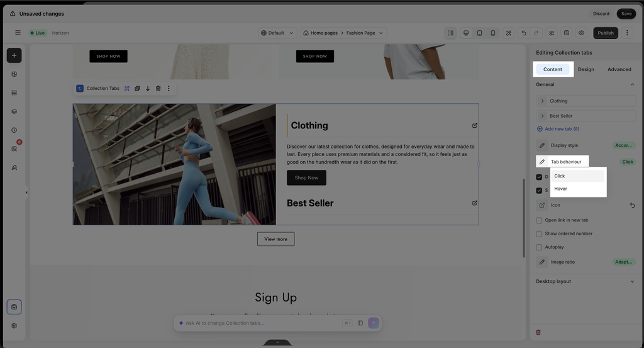Uncheck the checked box labeled S
This screenshot has width=644, height=348.
tap(539, 191)
